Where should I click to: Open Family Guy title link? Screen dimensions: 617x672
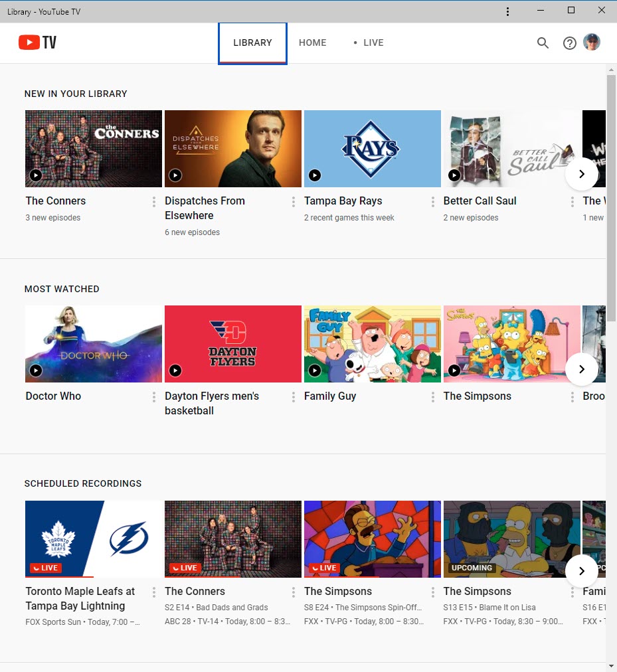pyautogui.click(x=330, y=396)
